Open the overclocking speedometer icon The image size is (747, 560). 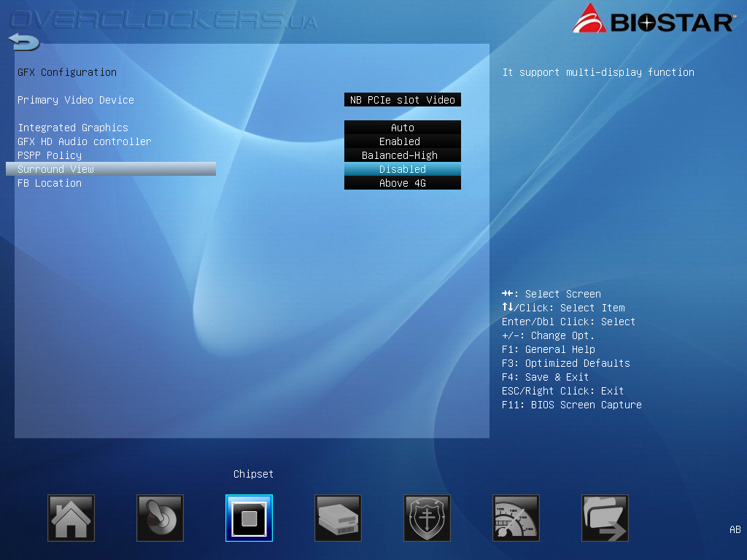516,518
